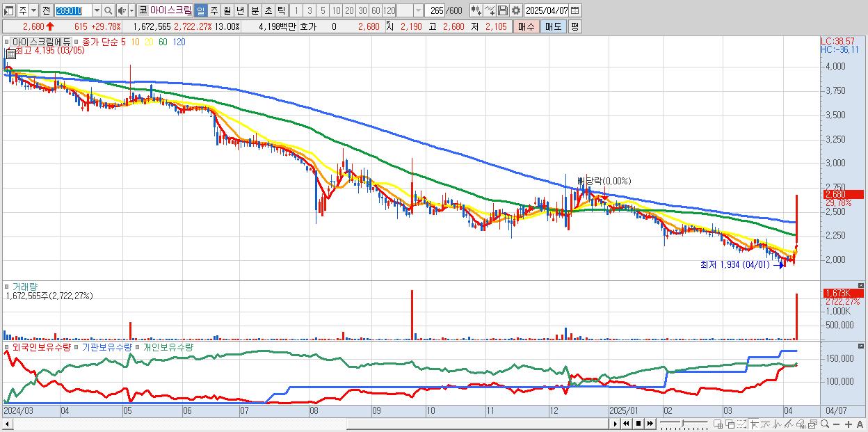Image resolution: width=868 pixels, height=432 pixels.
Task: Choose interval 30 button
Action: 362,10
